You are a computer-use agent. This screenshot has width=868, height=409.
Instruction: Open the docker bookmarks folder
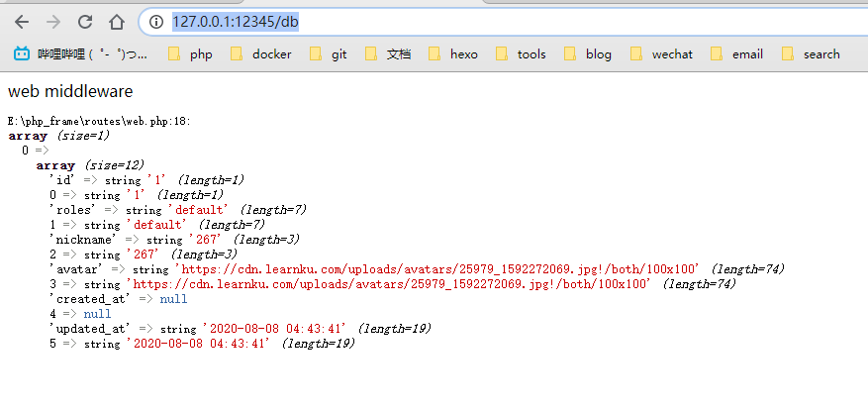[260, 54]
